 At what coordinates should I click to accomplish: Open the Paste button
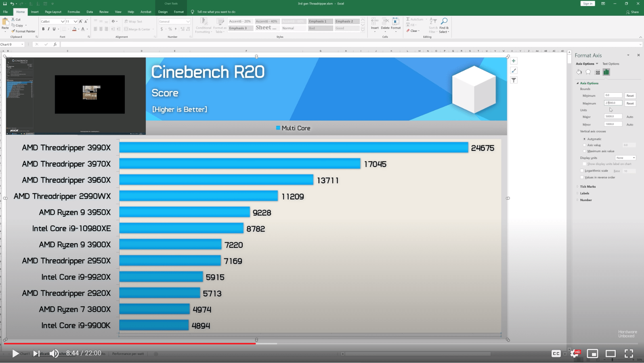tap(5, 24)
